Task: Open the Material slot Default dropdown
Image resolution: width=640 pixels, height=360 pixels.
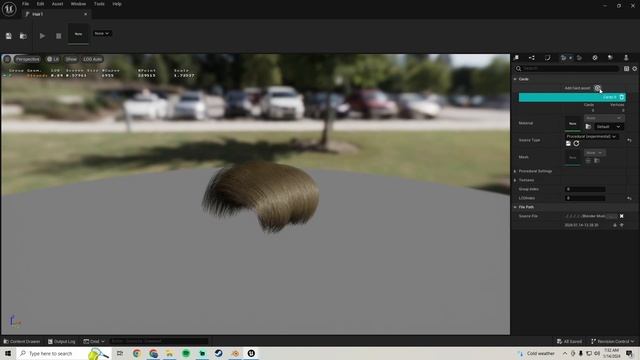Action: click(608, 127)
